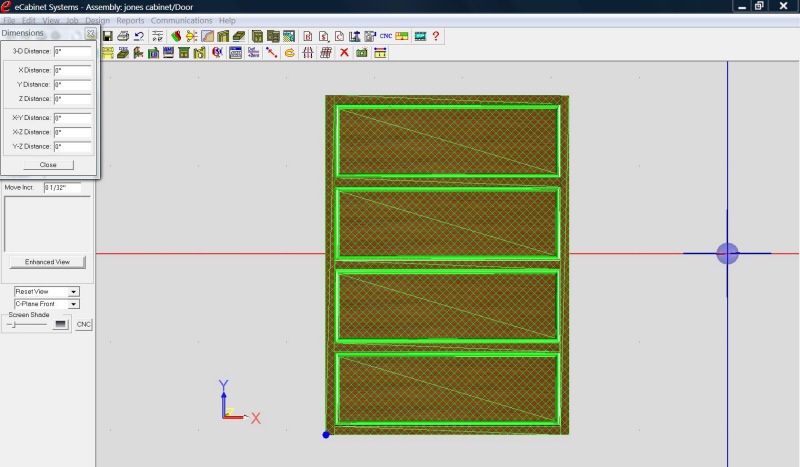Open the Job menu
Viewport: 800px width, 467px height.
[x=72, y=20]
